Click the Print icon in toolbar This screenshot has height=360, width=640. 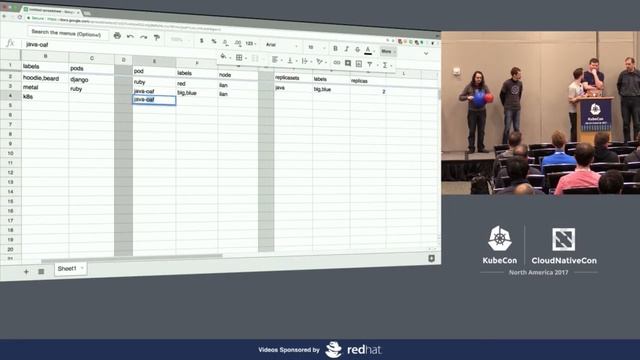pos(117,36)
